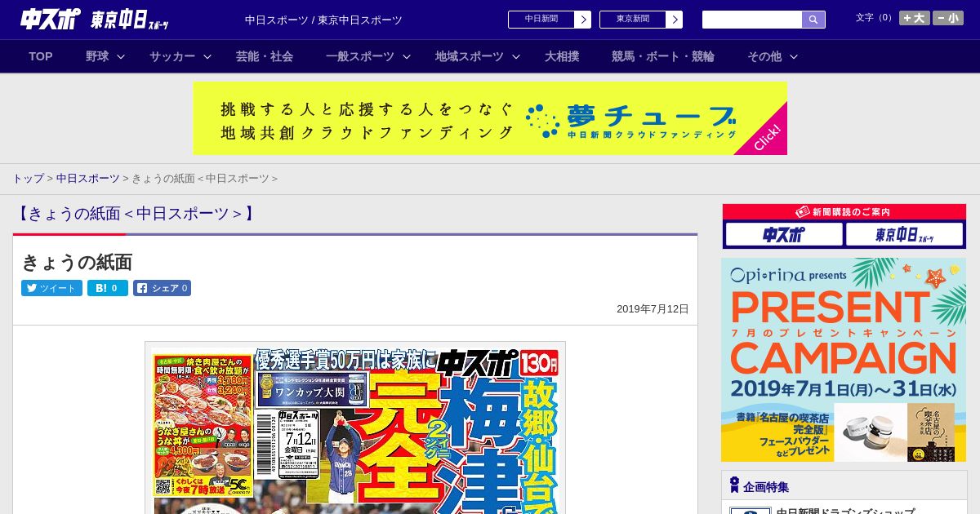Click the 中スポ logo in header
The width and height of the screenshot is (980, 514).
51,20
